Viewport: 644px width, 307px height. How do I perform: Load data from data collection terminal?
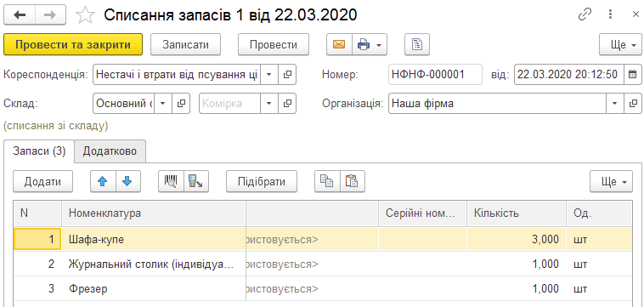[196, 181]
